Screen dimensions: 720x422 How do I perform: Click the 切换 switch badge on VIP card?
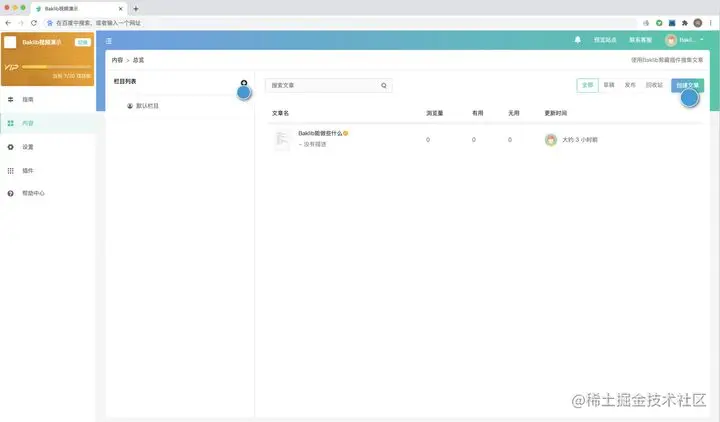tap(83, 42)
